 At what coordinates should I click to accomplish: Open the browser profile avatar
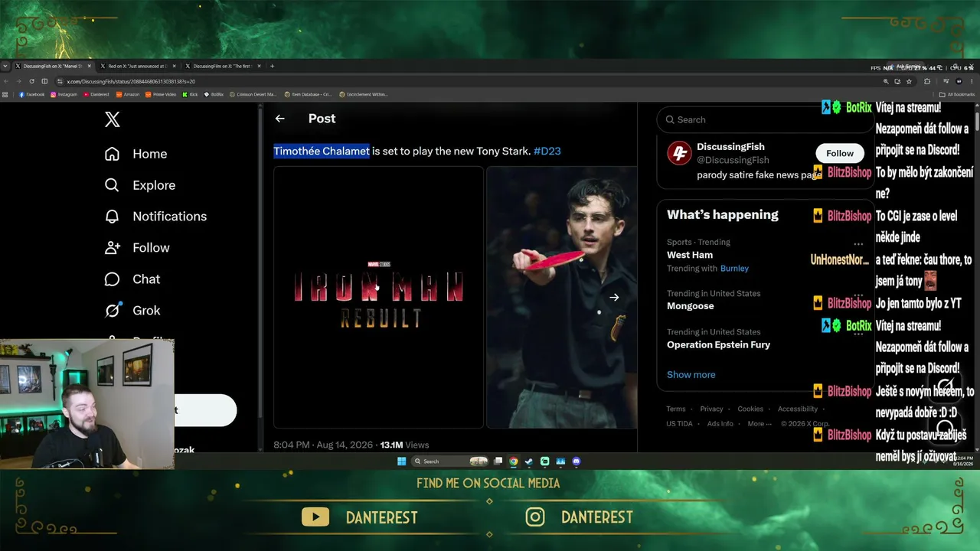(959, 81)
